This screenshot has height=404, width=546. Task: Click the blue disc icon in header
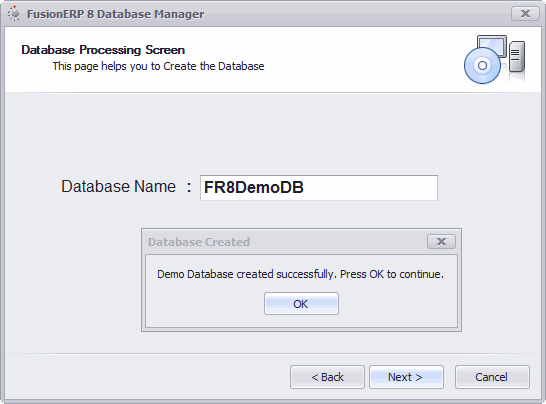tap(482, 65)
